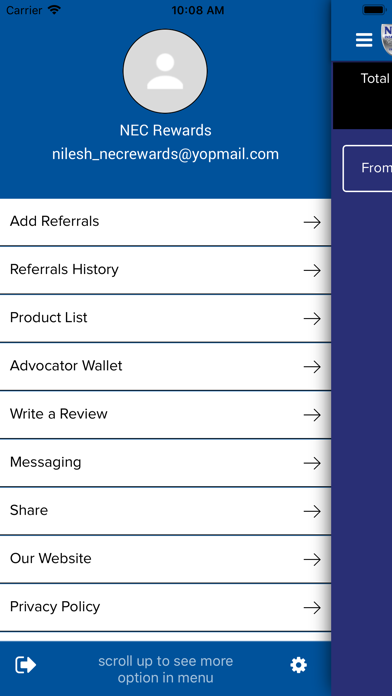Click nilesh_necrewards@yopmail.com email text

(165, 154)
